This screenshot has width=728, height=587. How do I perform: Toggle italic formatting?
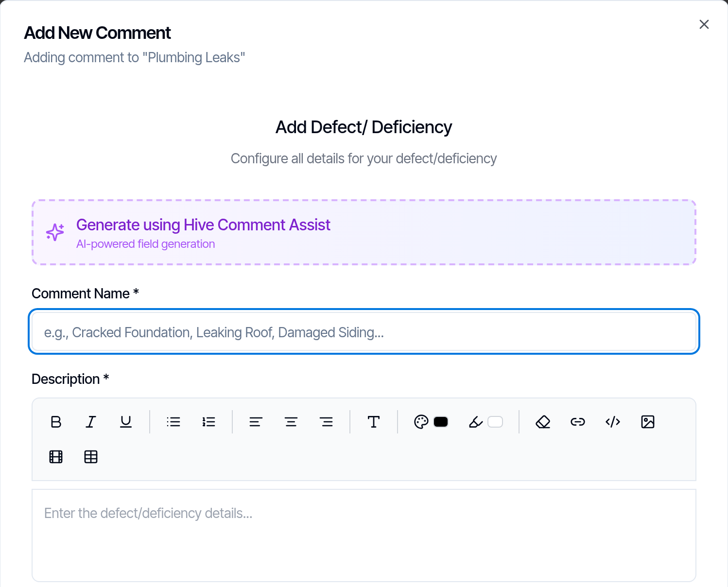tap(91, 422)
